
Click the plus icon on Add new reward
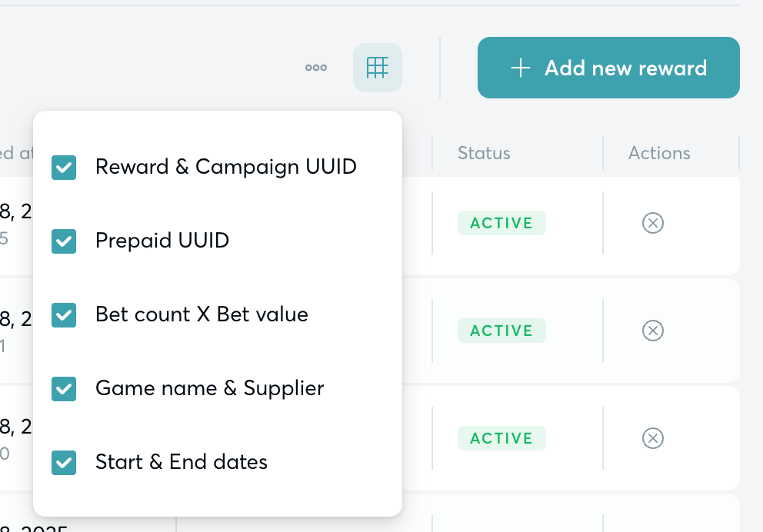pyautogui.click(x=521, y=68)
